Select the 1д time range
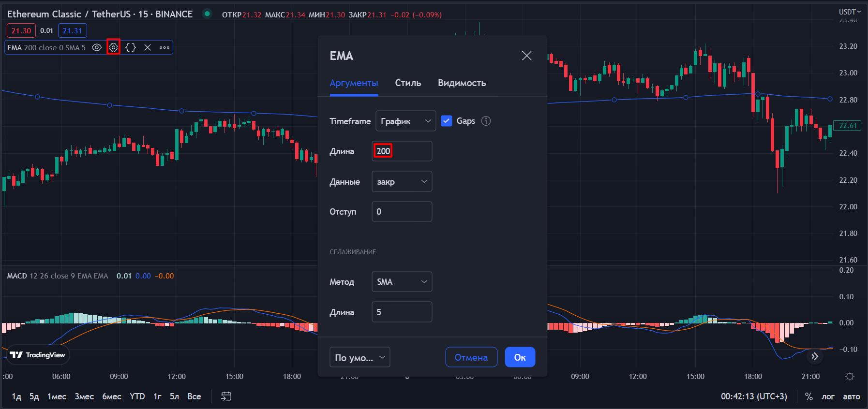 click(x=16, y=396)
